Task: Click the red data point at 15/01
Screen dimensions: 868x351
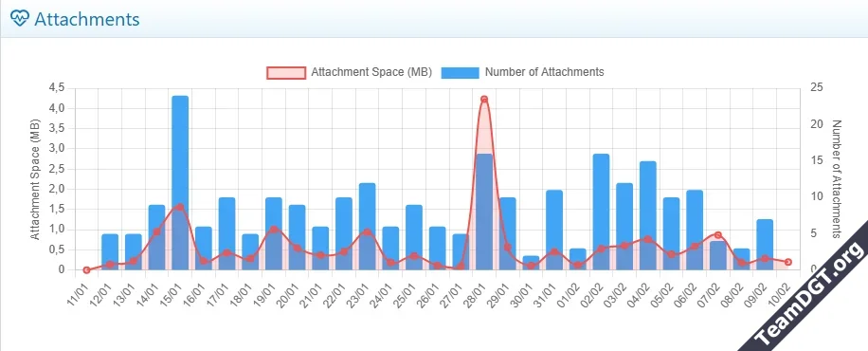Action: (x=180, y=207)
